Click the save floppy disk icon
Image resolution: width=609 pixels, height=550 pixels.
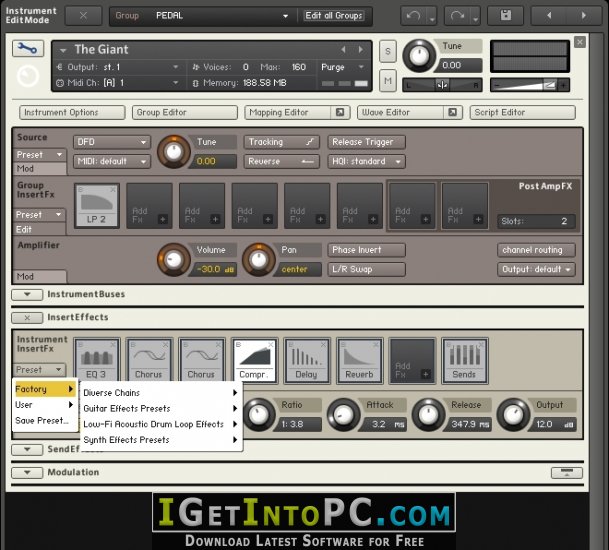point(506,16)
